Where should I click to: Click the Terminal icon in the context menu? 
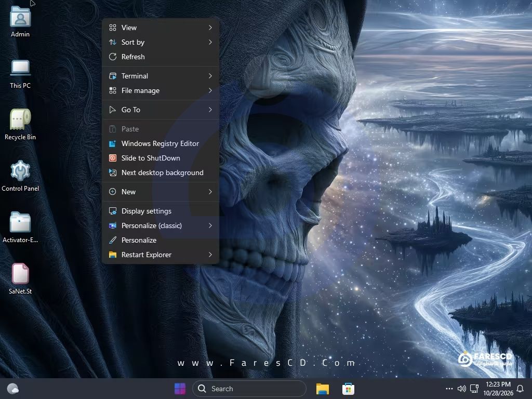(113, 76)
